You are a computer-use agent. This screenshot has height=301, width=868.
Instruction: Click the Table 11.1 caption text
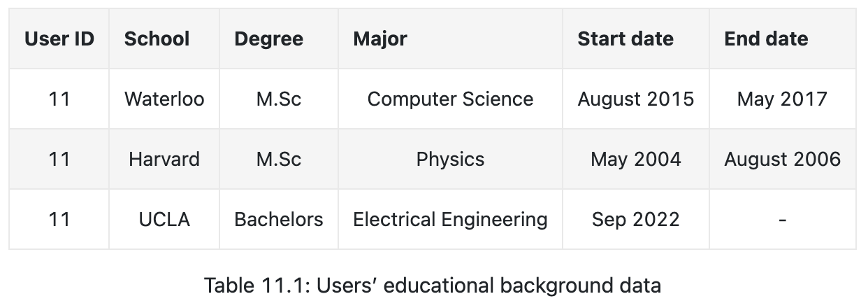tap(433, 286)
